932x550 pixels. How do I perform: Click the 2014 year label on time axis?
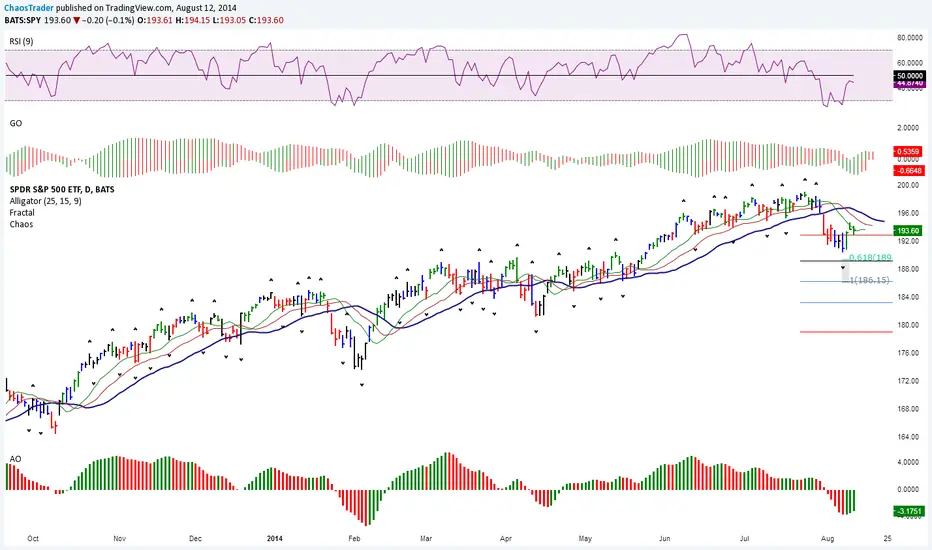click(275, 539)
